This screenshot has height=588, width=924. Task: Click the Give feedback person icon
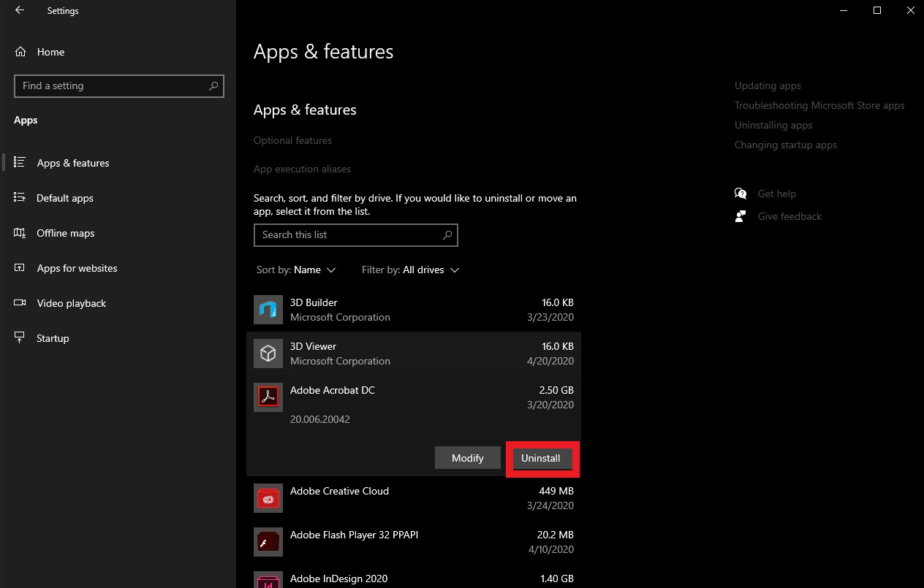coord(741,216)
